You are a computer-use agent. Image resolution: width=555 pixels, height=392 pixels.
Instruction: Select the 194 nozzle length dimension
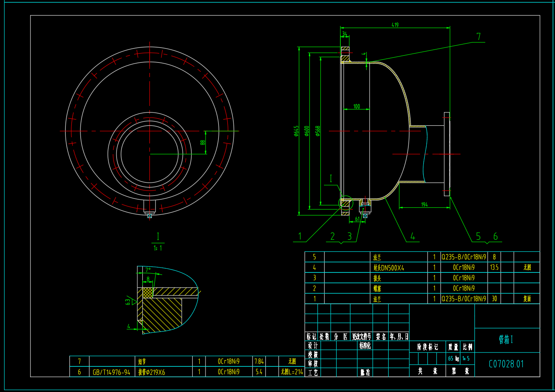tap(424, 204)
